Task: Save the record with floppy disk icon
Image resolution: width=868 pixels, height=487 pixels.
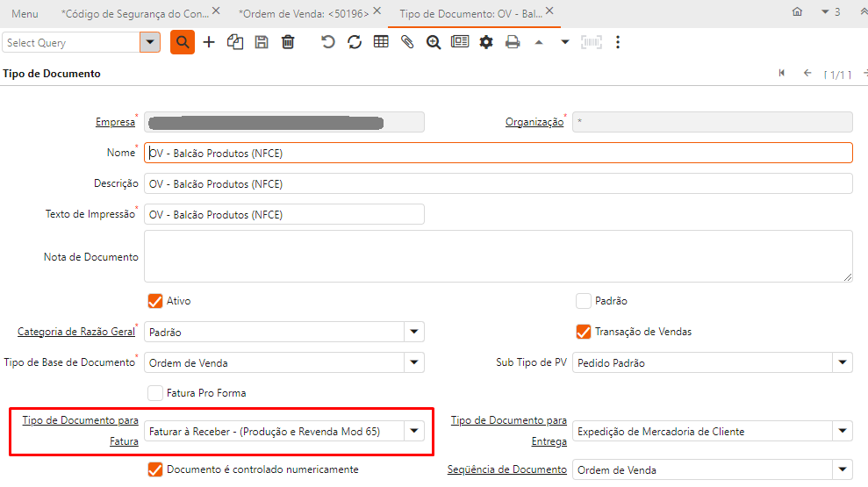Action: point(262,42)
